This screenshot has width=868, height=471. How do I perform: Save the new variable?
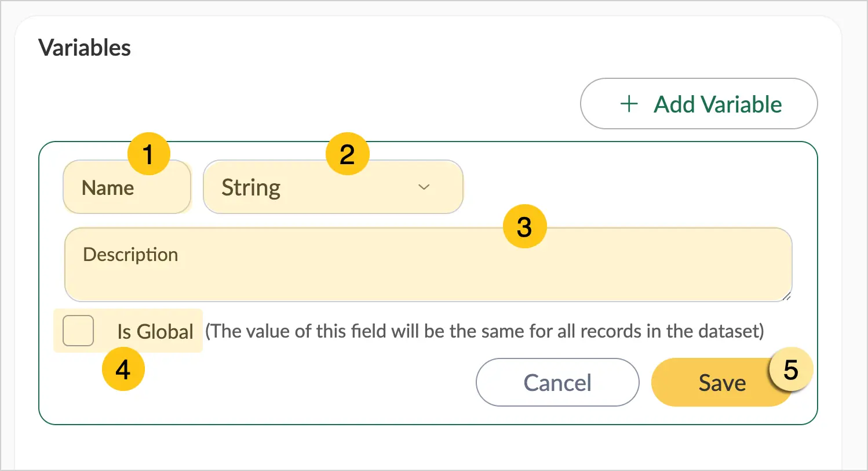tap(721, 382)
